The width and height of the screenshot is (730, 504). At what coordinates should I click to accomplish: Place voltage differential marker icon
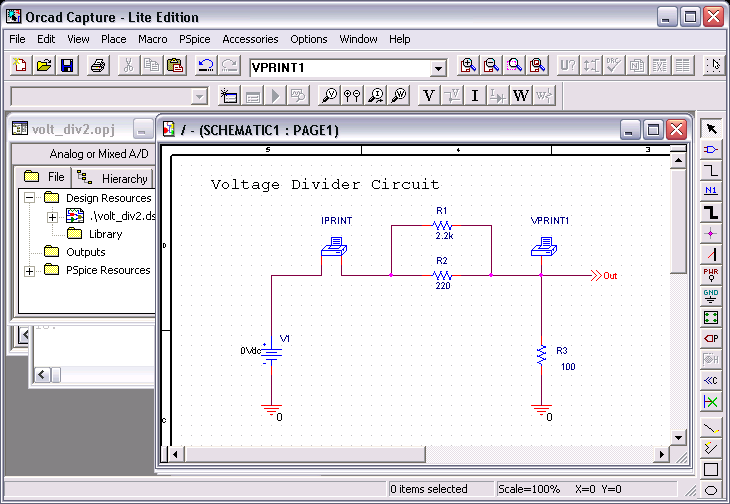(352, 96)
